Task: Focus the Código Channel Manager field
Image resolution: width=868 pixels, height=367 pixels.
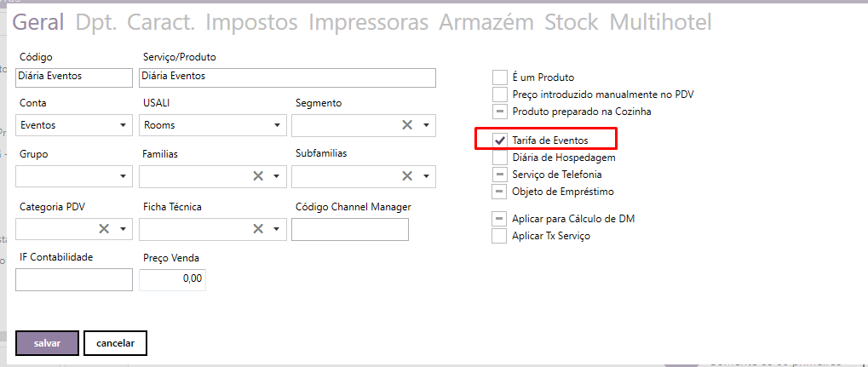Action: pyautogui.click(x=349, y=229)
